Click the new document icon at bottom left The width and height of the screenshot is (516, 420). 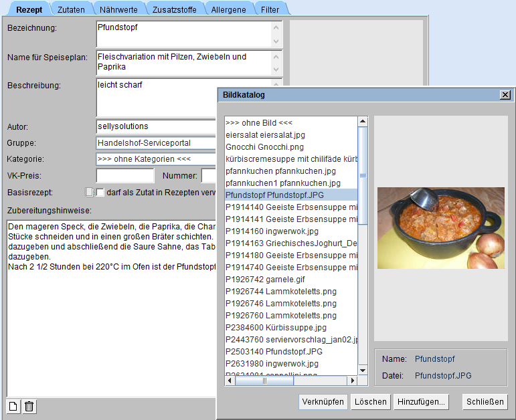coord(13,406)
